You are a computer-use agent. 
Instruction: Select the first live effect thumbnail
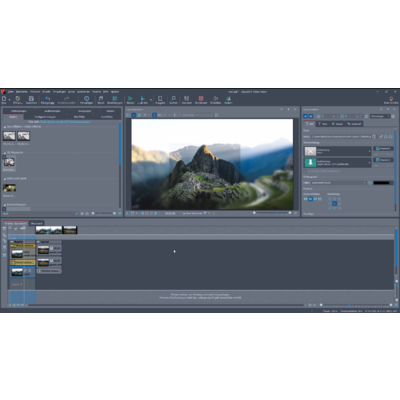tap(9, 136)
